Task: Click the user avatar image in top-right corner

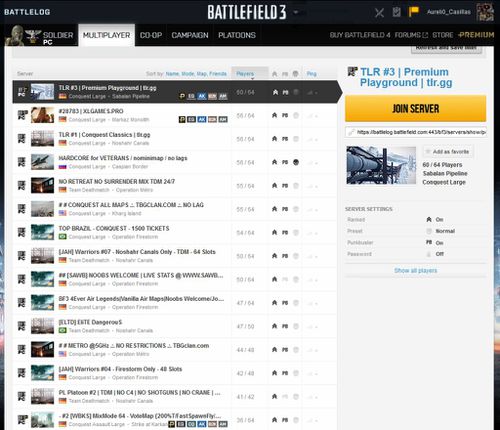Action: pyautogui.click(x=485, y=12)
